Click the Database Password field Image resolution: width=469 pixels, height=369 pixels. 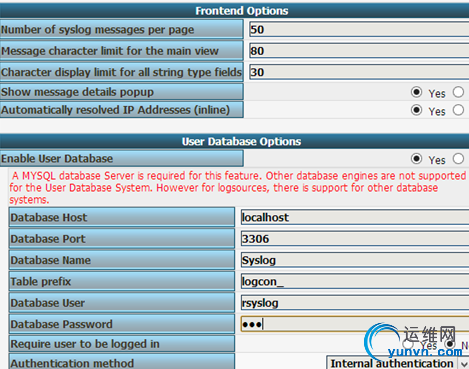(x=355, y=324)
